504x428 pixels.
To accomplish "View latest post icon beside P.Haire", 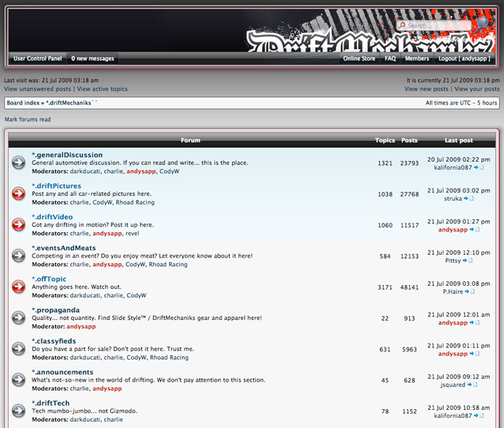I will coord(470,292).
